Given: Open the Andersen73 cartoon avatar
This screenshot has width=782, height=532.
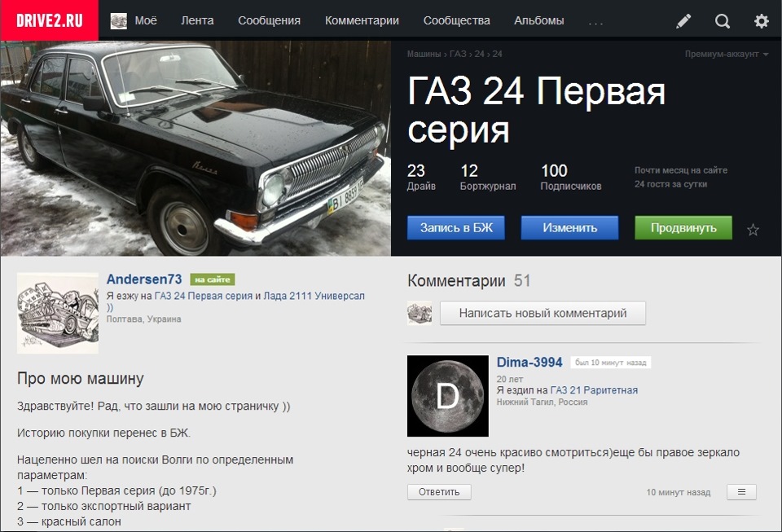Looking at the screenshot, I should click(x=58, y=313).
